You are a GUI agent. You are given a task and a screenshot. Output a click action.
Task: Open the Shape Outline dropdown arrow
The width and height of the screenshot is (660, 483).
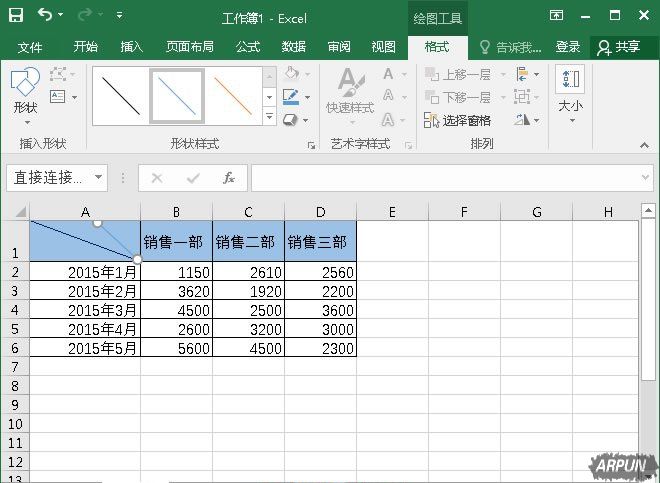[308, 97]
